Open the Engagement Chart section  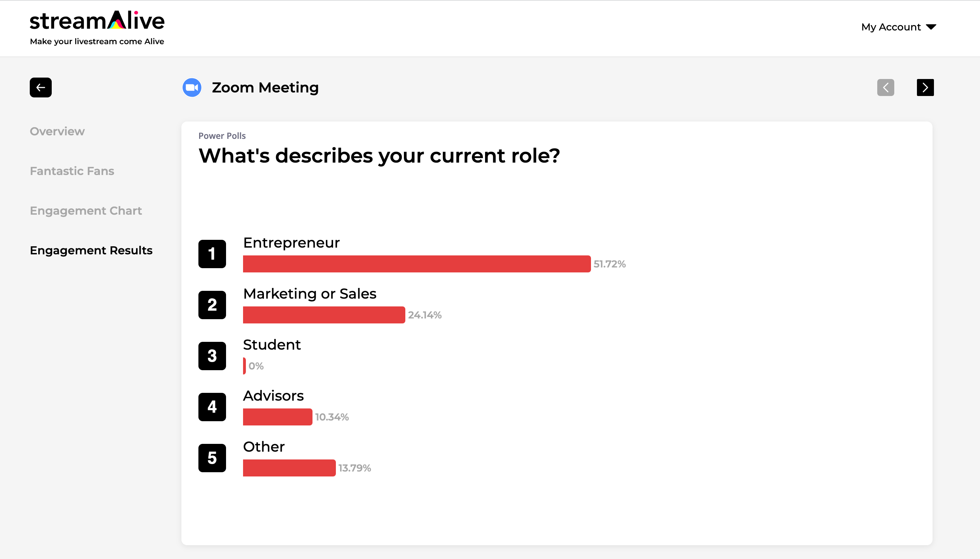(x=86, y=210)
